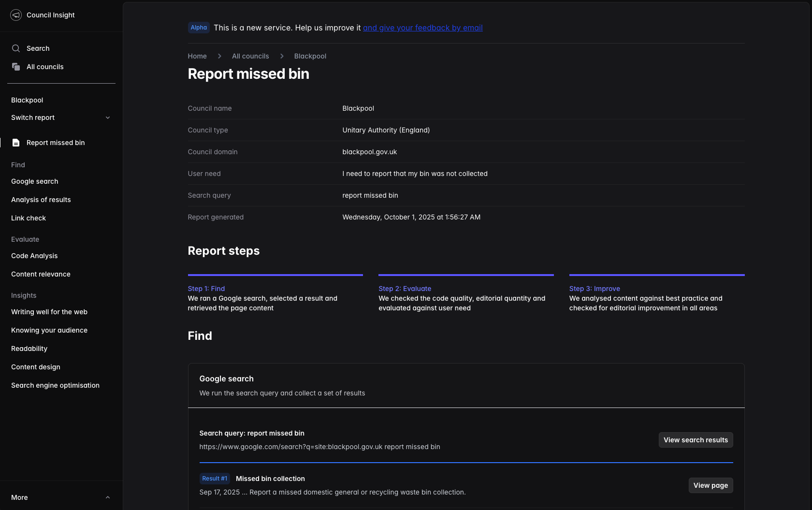
Task: Click the Report missed bin document icon
Action: [x=16, y=143]
